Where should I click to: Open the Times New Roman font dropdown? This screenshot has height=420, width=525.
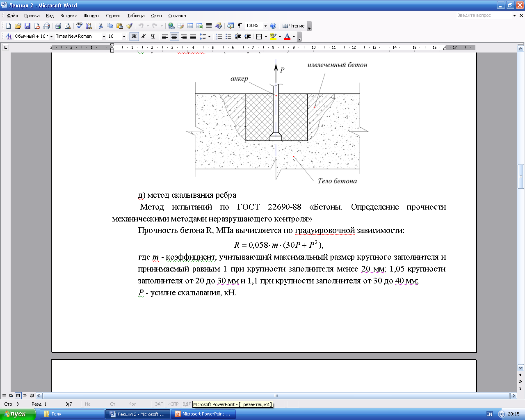click(x=104, y=37)
